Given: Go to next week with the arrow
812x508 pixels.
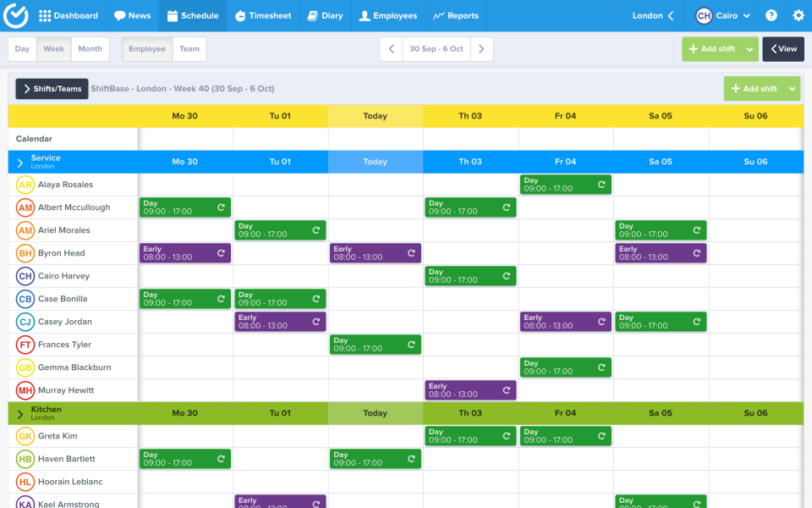Looking at the screenshot, I should pyautogui.click(x=481, y=49).
